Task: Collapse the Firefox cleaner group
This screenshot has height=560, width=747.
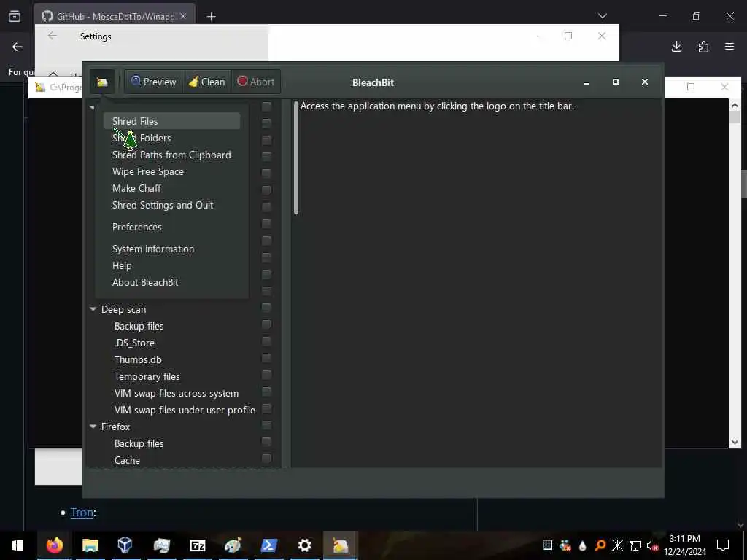Action: [x=93, y=427]
